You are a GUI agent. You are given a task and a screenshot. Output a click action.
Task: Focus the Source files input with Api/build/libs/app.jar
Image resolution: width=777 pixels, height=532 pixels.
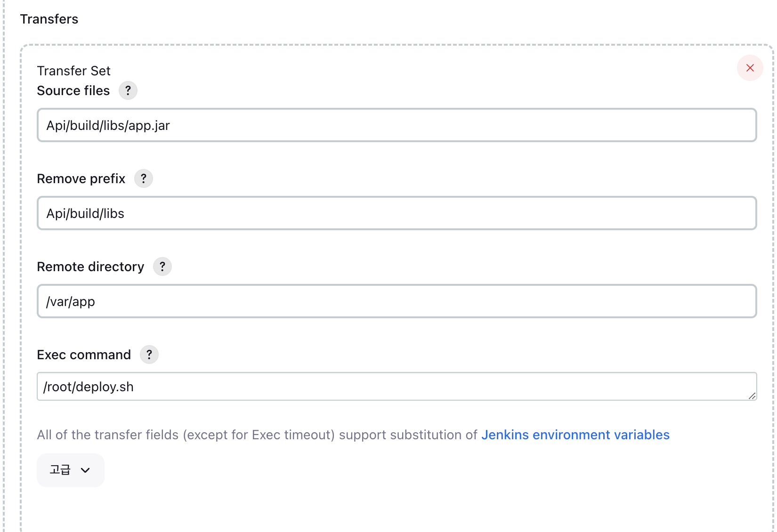[397, 125]
